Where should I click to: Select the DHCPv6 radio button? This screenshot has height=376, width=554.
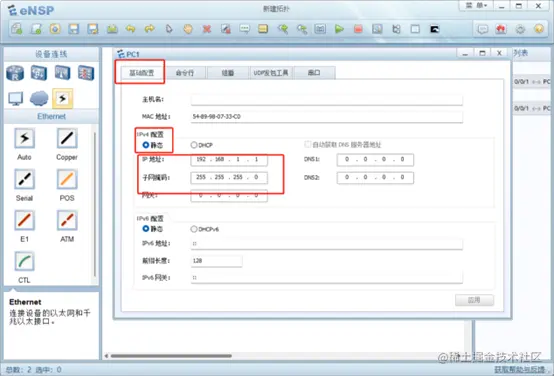click(194, 229)
